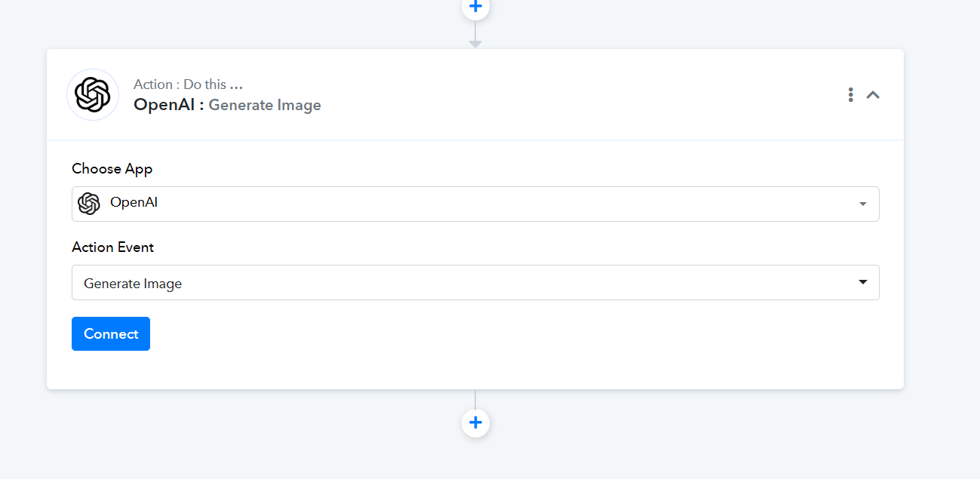Click the Choose App dropdown arrow
This screenshot has width=980, height=479.
(x=862, y=204)
